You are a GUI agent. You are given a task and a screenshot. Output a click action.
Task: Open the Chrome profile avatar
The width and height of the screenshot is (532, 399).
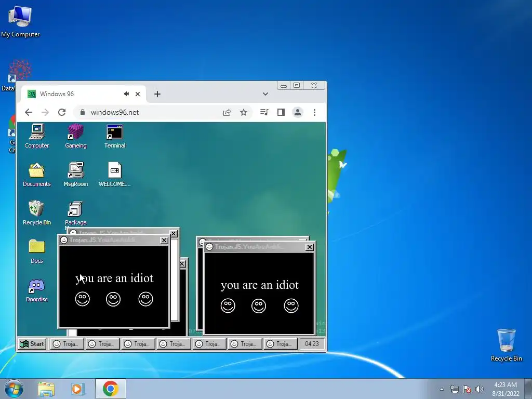(298, 112)
